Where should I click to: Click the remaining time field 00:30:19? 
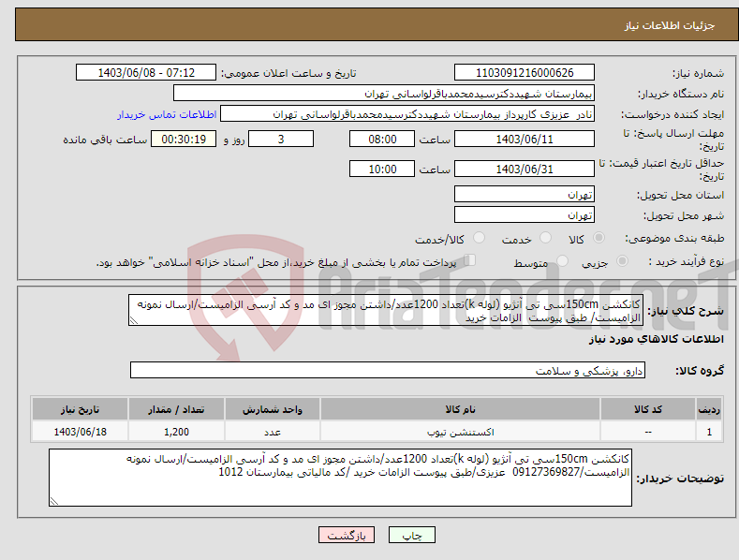coord(184,139)
